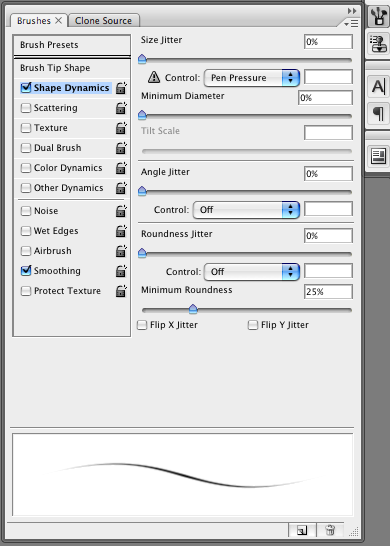Click the Angle Jitter slider handle
The image size is (390, 546).
pos(142,191)
